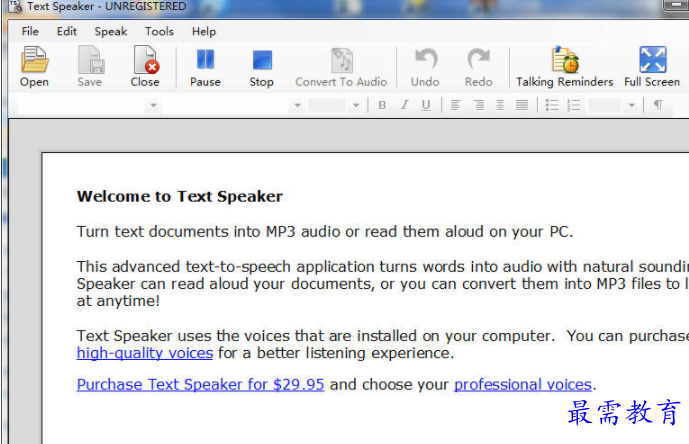Click the Welcome to Text Speaker heading
Viewport: 689px width, 444px height.
pos(180,197)
